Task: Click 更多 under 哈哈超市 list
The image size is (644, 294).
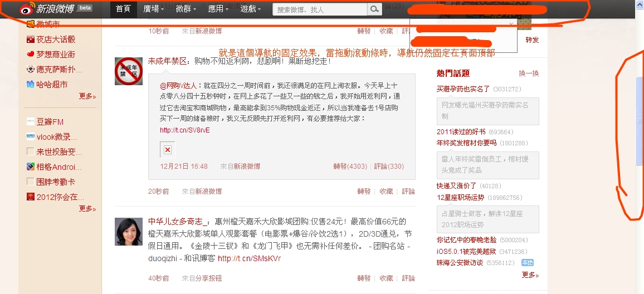Action: [87, 96]
